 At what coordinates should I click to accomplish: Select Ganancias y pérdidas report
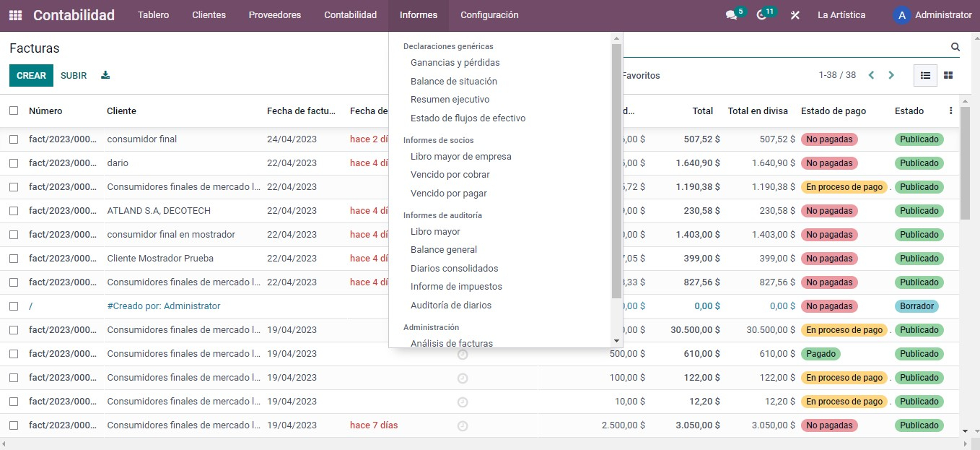(455, 63)
